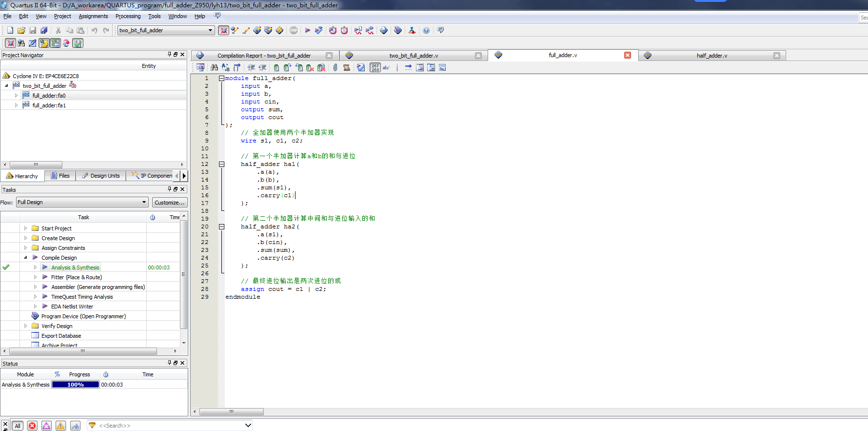Decrease indent in editor toolbar

262,67
